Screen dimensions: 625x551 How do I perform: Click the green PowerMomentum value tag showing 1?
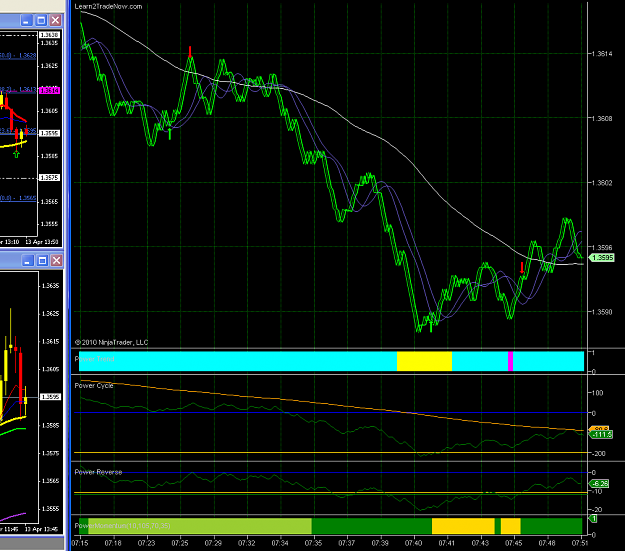click(593, 518)
